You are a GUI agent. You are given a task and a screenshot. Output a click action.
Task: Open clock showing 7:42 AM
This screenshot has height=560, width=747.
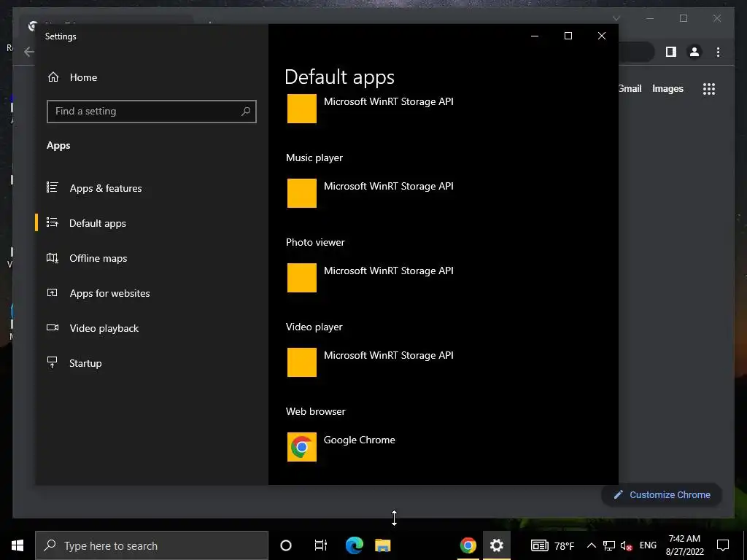pyautogui.click(x=684, y=545)
